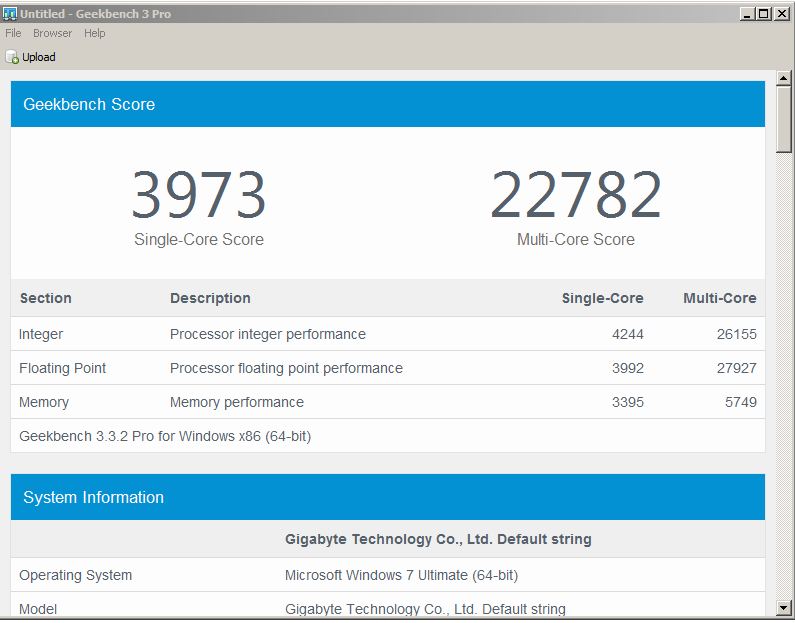
Task: Open the File menu
Action: coord(13,33)
